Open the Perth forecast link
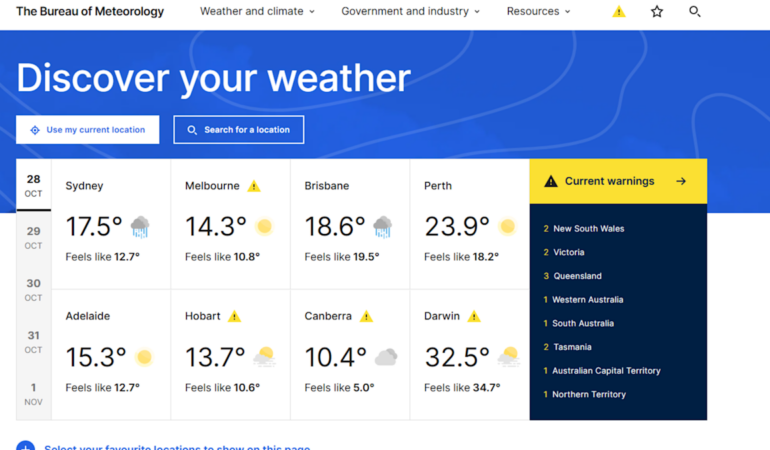770x450 pixels. click(x=438, y=186)
